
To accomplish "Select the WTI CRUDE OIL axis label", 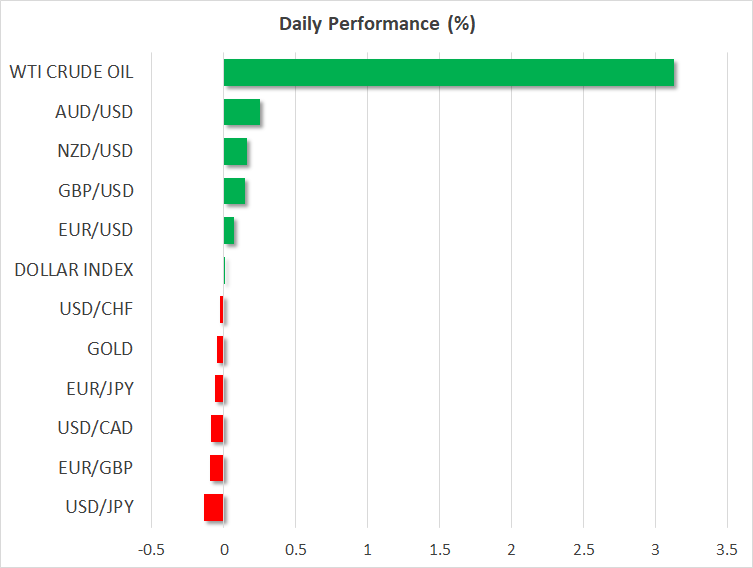I will pyautogui.click(x=71, y=72).
